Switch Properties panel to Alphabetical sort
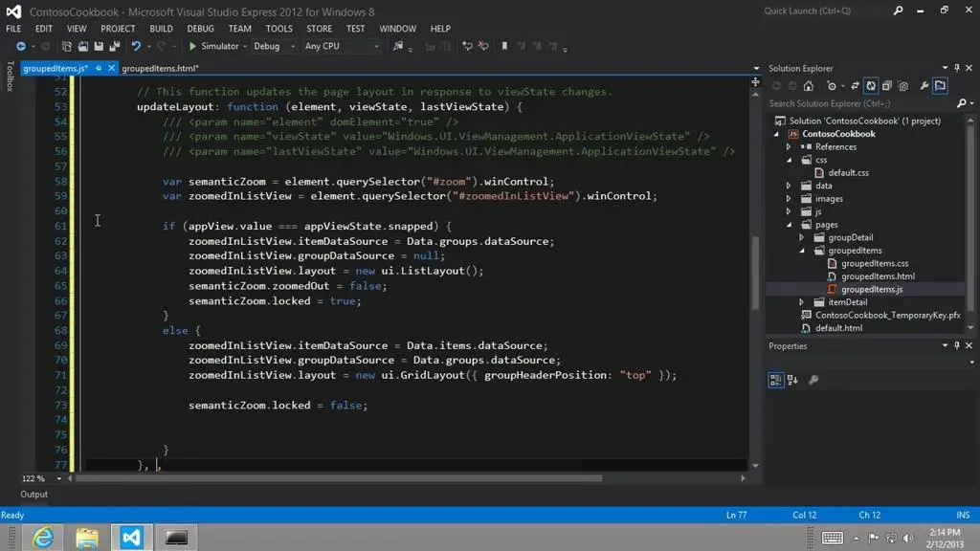Screen dimensions: 980x551 (792, 380)
